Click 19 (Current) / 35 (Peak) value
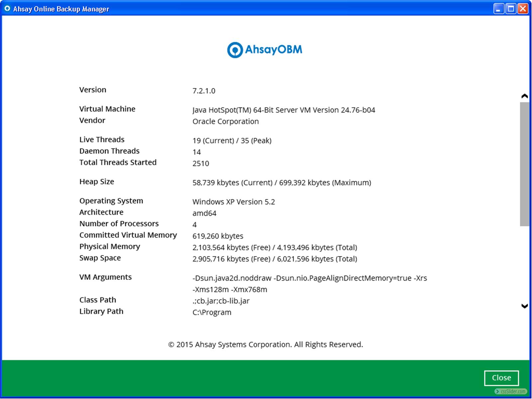Screen dimensions: 532x399 [x=232, y=141]
